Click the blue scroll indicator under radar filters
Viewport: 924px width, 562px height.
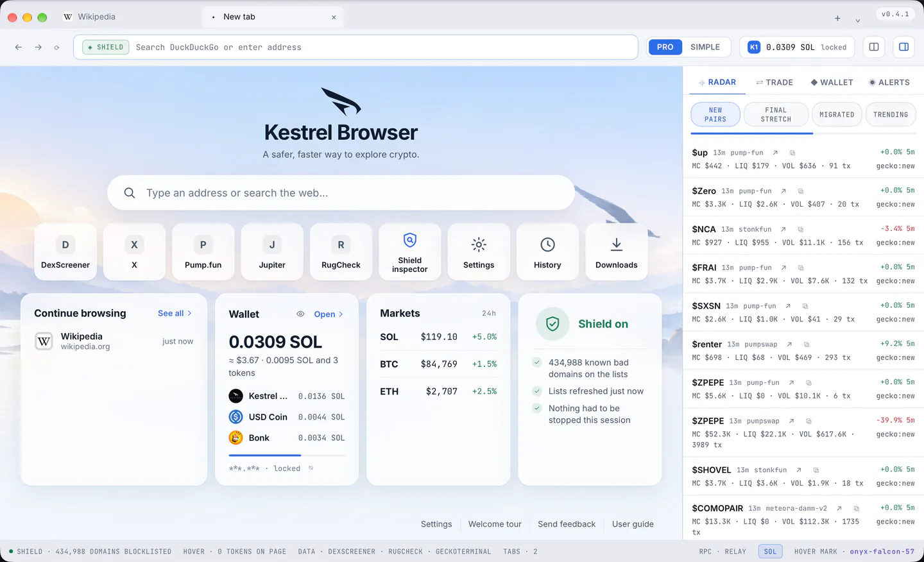coord(752,133)
